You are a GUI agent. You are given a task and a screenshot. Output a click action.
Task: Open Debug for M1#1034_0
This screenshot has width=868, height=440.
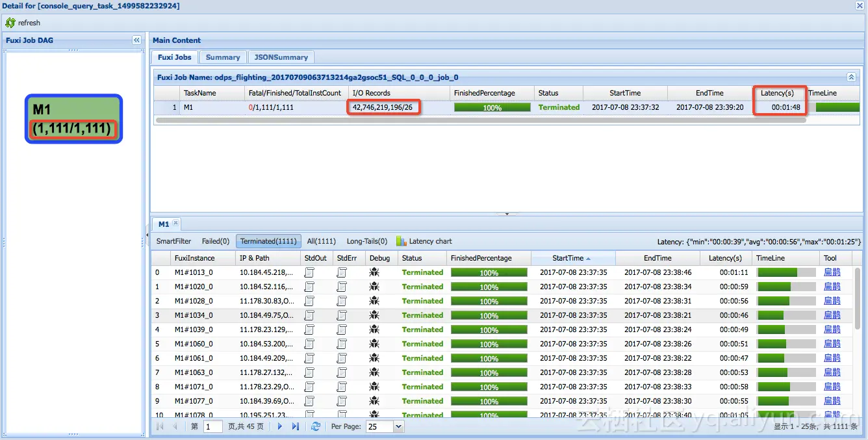coord(374,315)
